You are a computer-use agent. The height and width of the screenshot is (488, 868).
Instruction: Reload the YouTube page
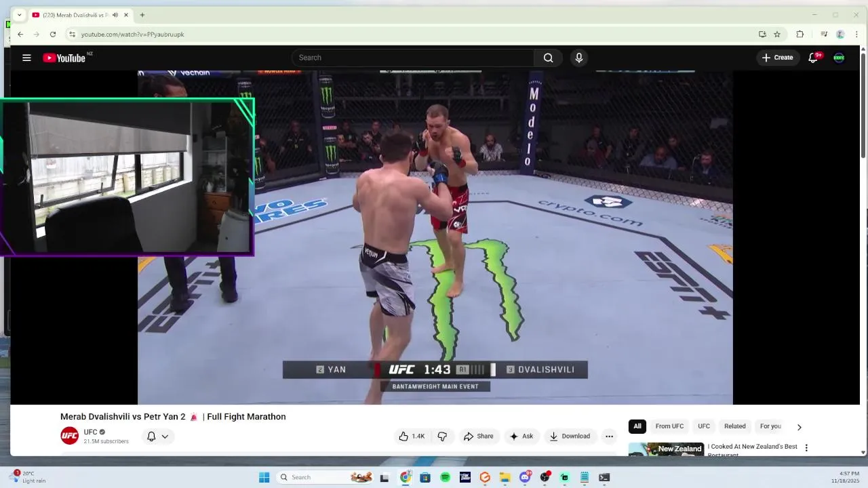(x=53, y=34)
